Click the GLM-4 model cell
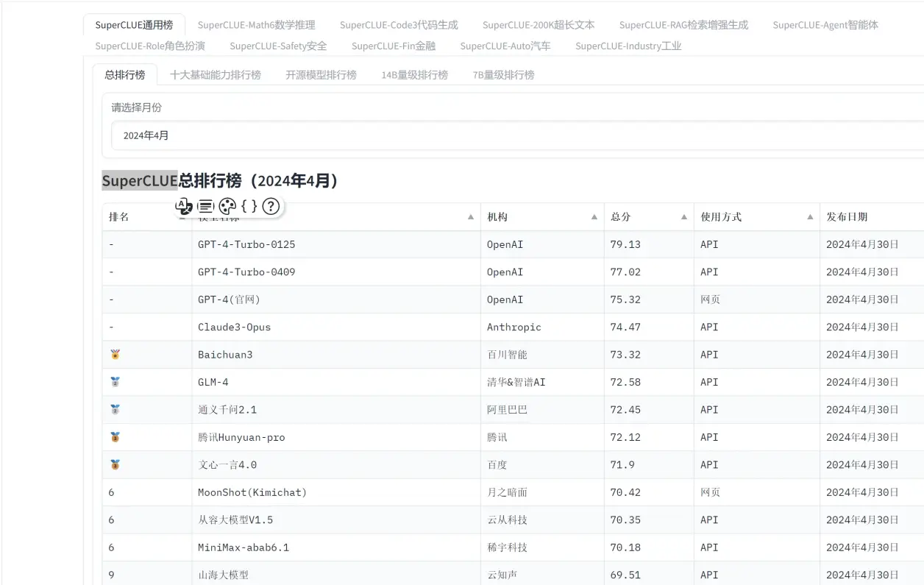The image size is (924, 585). coord(336,382)
